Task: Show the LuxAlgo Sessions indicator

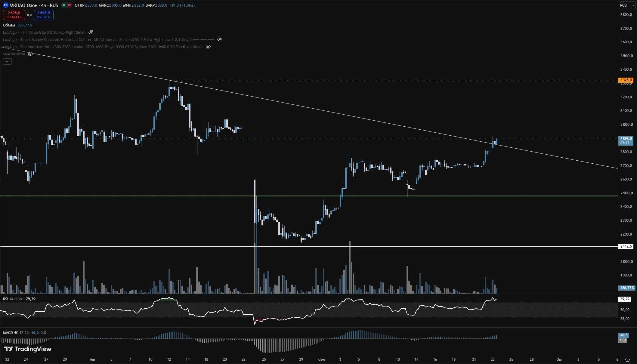Action: point(208,47)
